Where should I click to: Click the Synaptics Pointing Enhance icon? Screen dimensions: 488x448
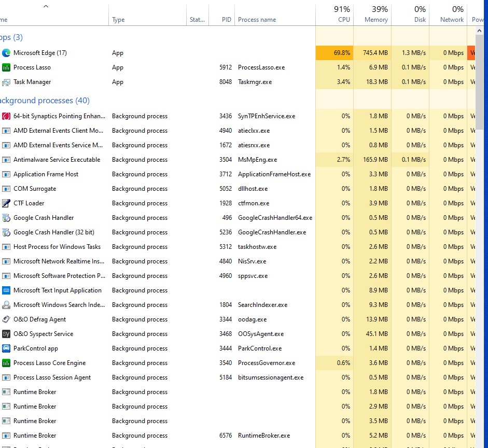tap(6, 116)
